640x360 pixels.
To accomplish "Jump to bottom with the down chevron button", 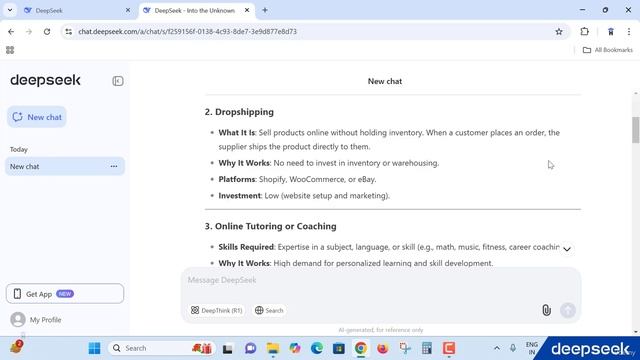I will (x=567, y=249).
